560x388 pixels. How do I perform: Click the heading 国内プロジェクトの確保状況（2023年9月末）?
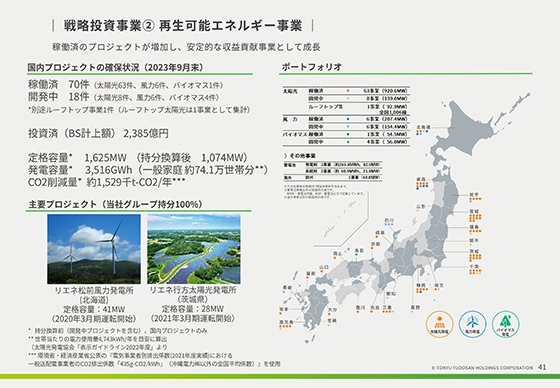pos(115,67)
